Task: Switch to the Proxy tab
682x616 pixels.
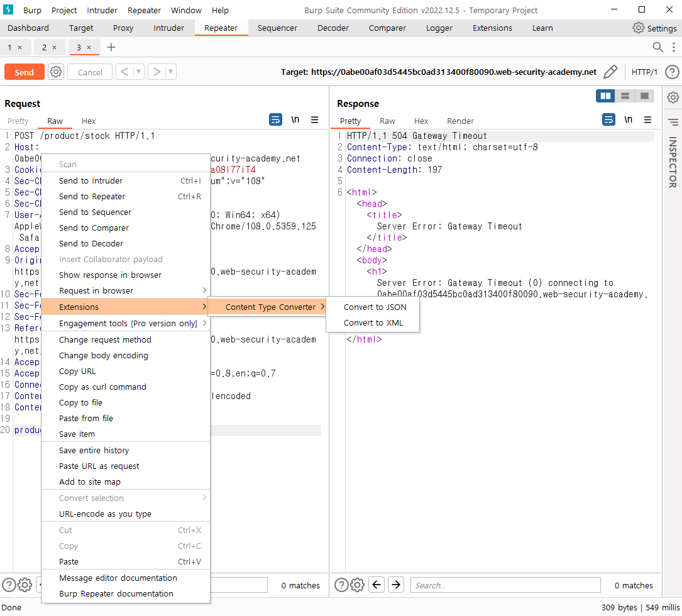Action: pyautogui.click(x=123, y=28)
